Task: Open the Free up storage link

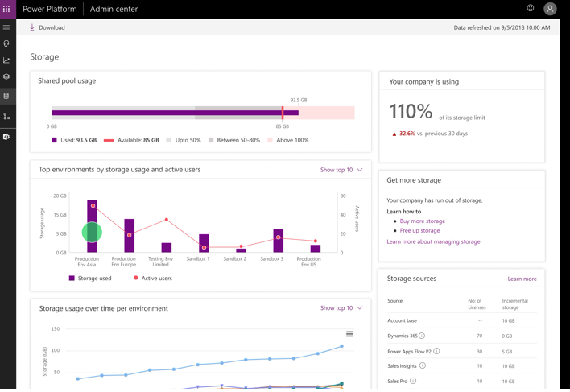Action: [x=420, y=230]
